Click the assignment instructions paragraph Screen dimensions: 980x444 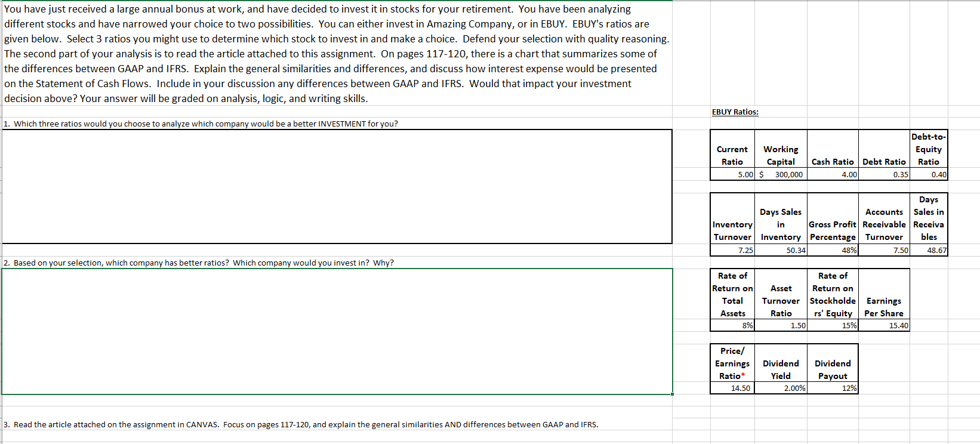(337, 54)
